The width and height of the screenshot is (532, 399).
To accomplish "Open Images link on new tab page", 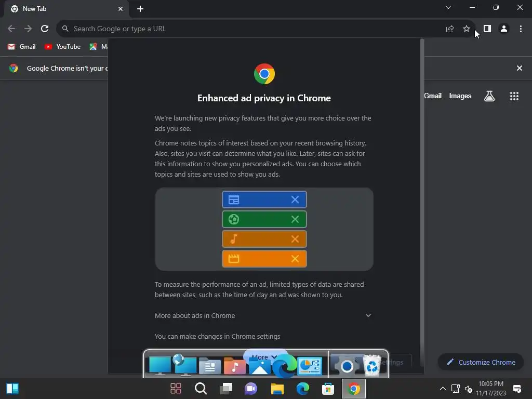I will pos(460,96).
